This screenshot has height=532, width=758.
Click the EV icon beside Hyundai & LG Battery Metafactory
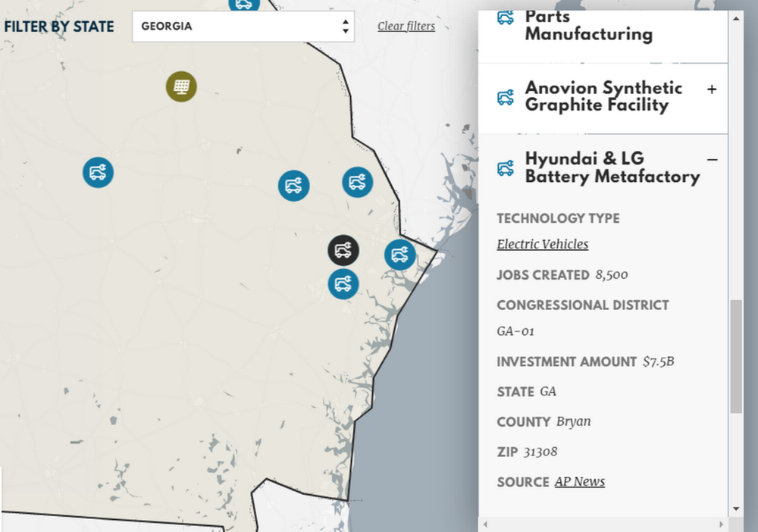click(x=506, y=168)
